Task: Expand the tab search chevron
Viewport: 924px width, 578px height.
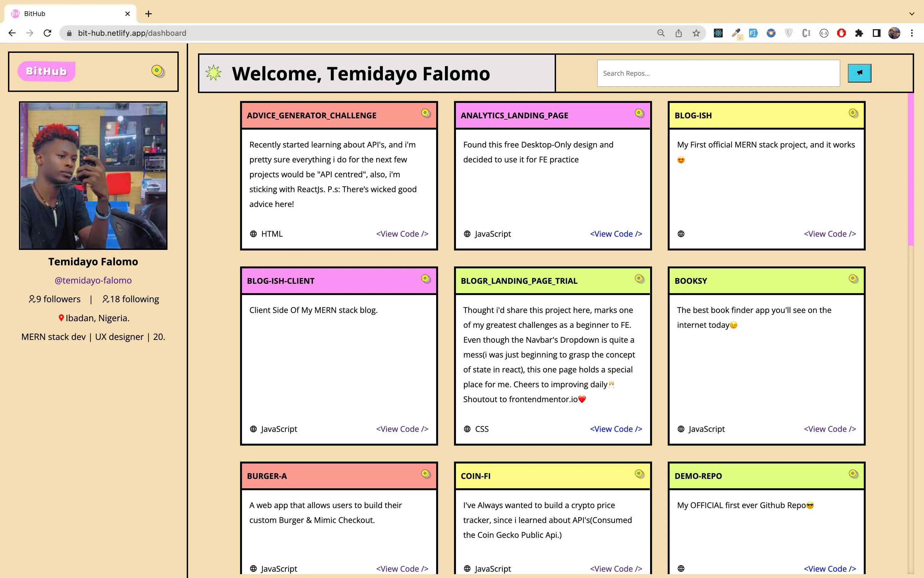Action: coord(912,14)
